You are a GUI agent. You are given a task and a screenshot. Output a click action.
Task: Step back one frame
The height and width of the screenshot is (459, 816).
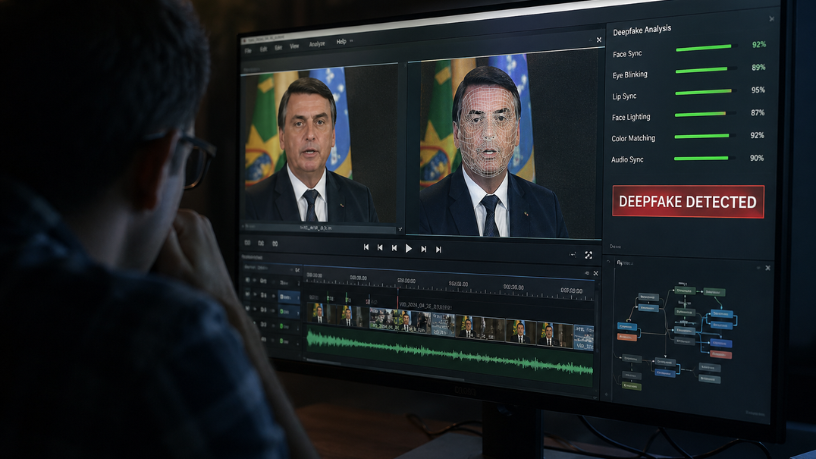click(x=394, y=248)
